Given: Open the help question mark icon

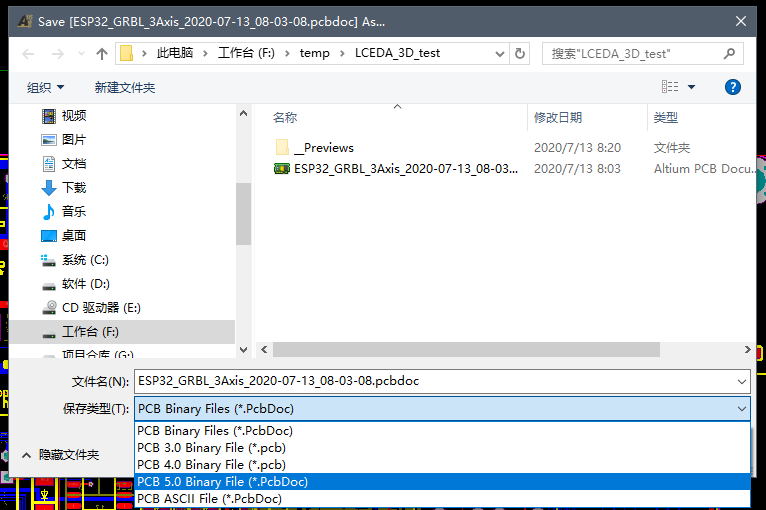Looking at the screenshot, I should pos(732,87).
